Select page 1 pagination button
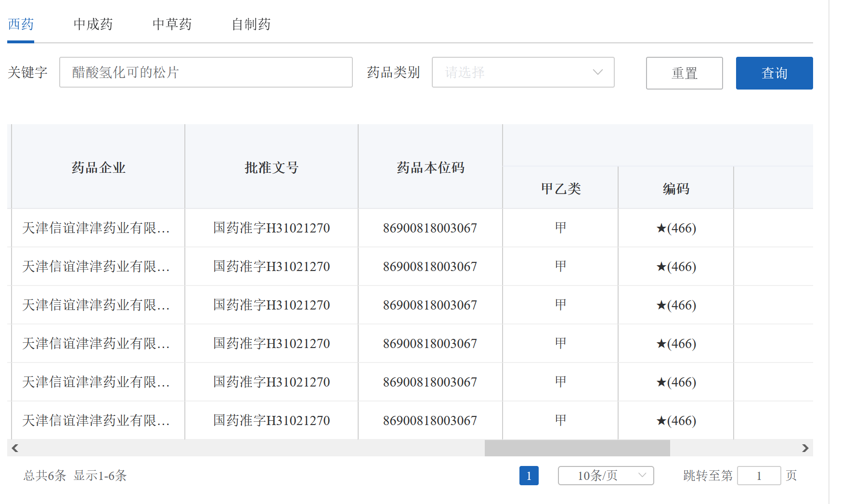The width and height of the screenshot is (867, 504). click(x=529, y=476)
